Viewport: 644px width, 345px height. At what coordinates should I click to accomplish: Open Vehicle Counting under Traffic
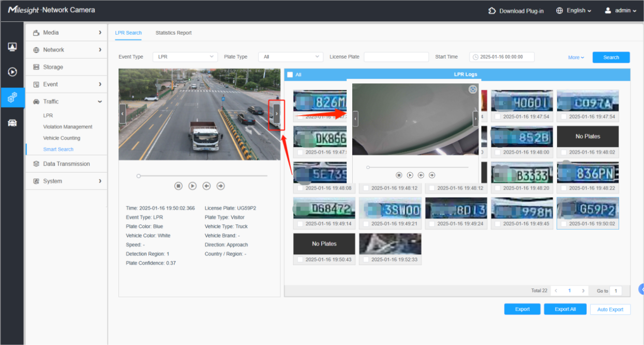(62, 138)
